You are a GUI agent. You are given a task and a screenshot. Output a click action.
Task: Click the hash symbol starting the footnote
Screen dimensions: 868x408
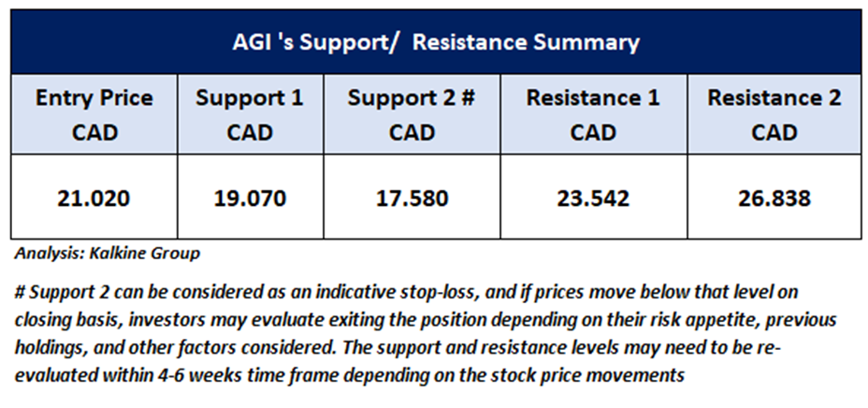click(20, 292)
